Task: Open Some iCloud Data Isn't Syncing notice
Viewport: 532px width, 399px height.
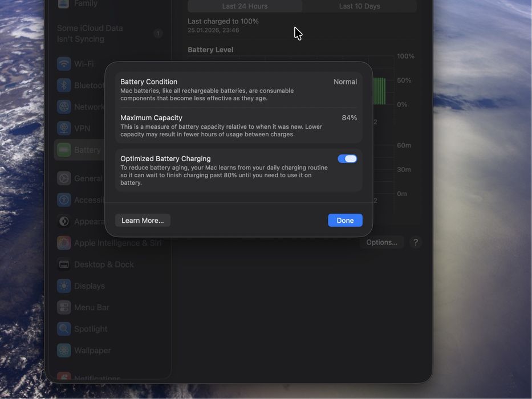Action: point(109,34)
